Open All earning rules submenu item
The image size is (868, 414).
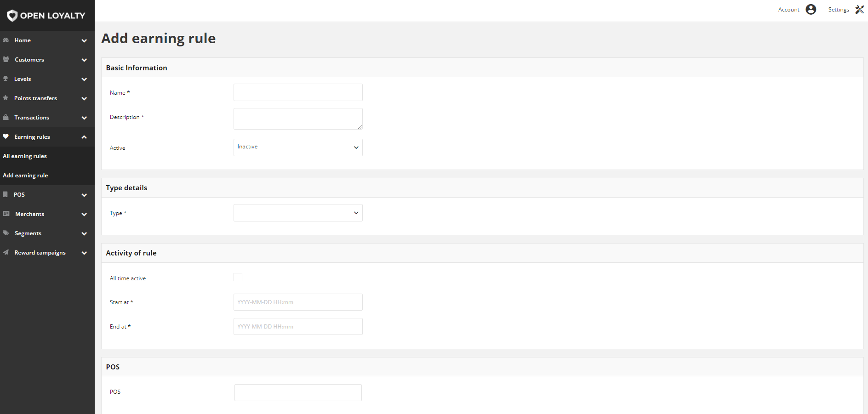[25, 156]
